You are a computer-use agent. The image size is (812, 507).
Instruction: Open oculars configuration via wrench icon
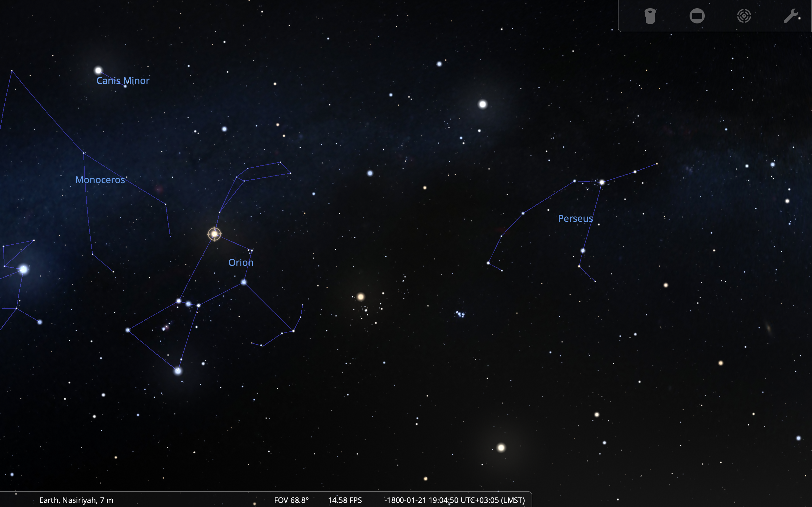(791, 16)
